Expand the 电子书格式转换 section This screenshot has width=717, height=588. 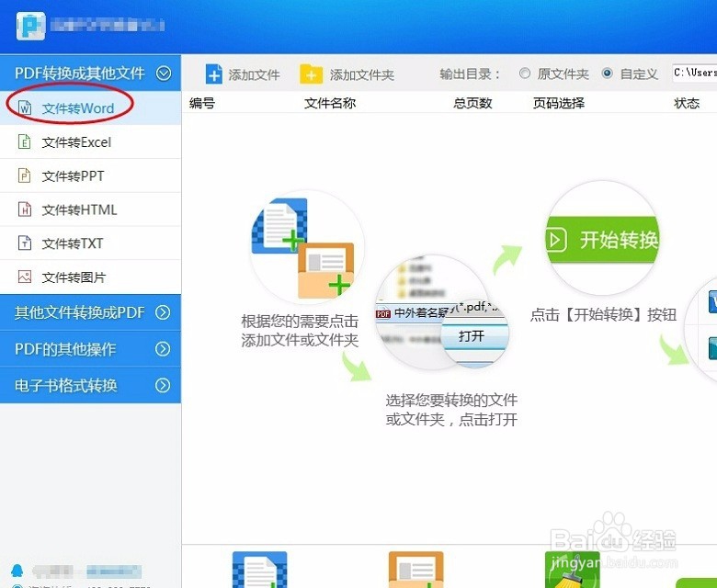coord(90,386)
